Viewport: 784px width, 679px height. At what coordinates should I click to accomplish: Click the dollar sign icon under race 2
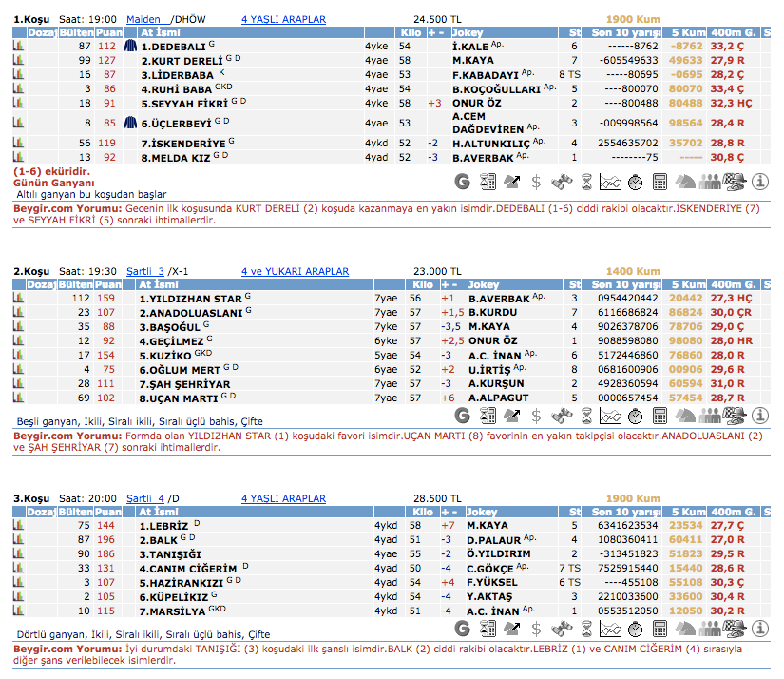pos(537,416)
